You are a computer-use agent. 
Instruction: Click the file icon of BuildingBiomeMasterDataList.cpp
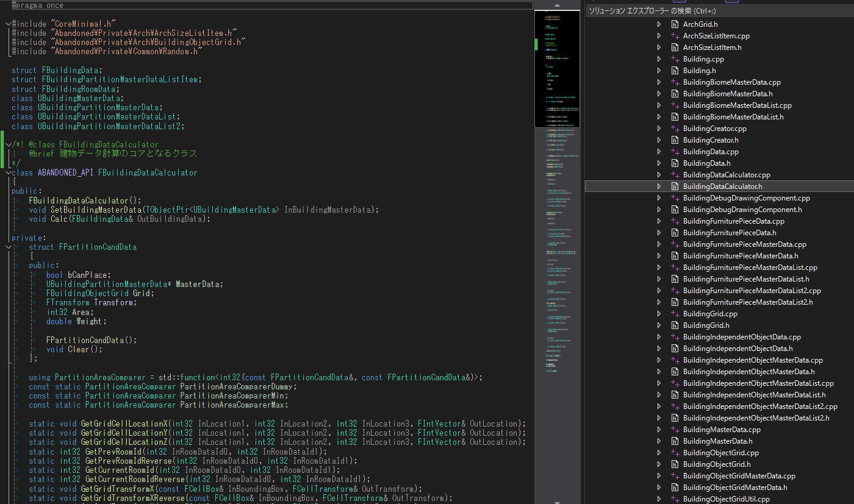[x=675, y=105]
